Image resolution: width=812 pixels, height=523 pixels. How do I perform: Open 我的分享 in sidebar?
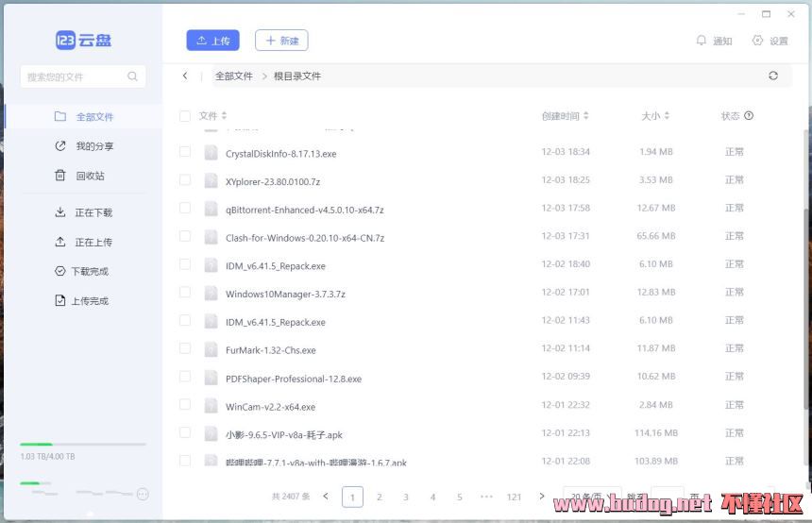coord(85,146)
